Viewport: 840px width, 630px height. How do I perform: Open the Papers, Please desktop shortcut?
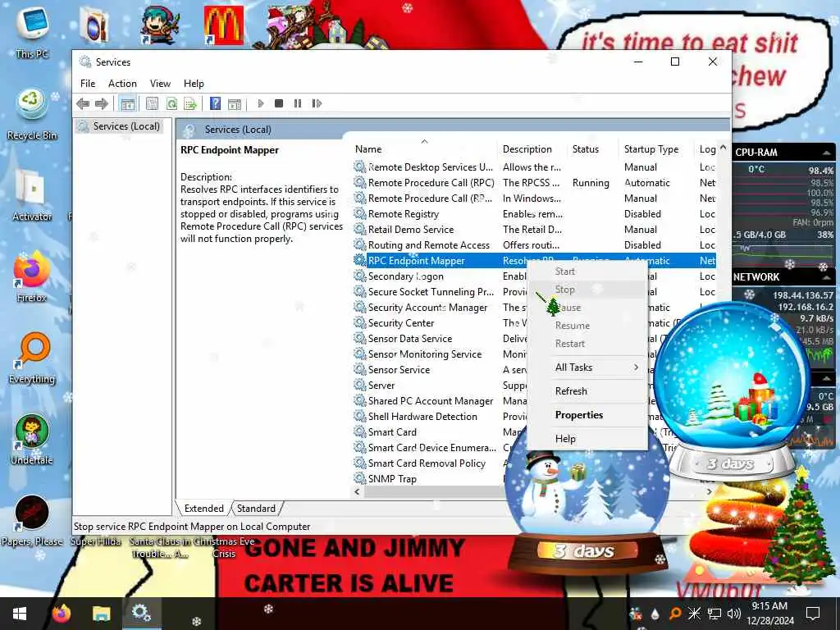[x=32, y=520]
